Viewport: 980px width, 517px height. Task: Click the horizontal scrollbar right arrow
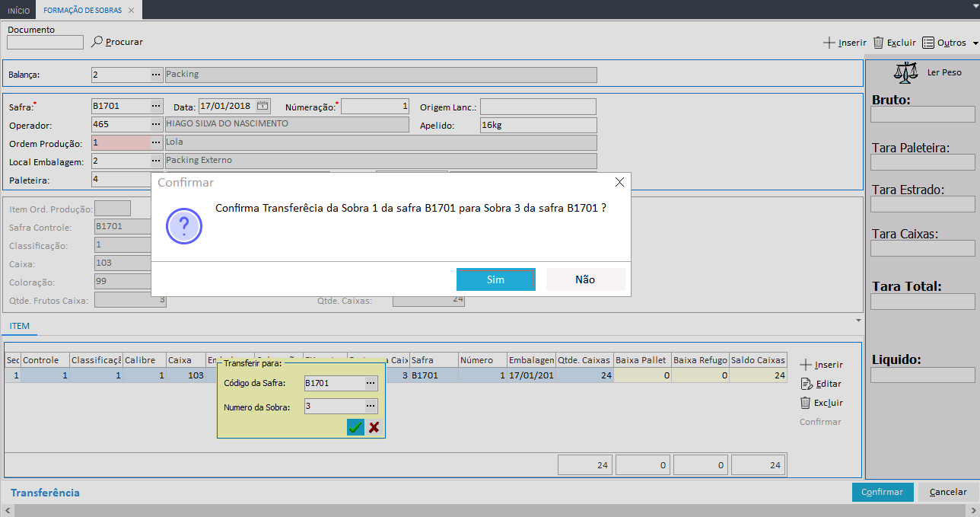(x=972, y=510)
